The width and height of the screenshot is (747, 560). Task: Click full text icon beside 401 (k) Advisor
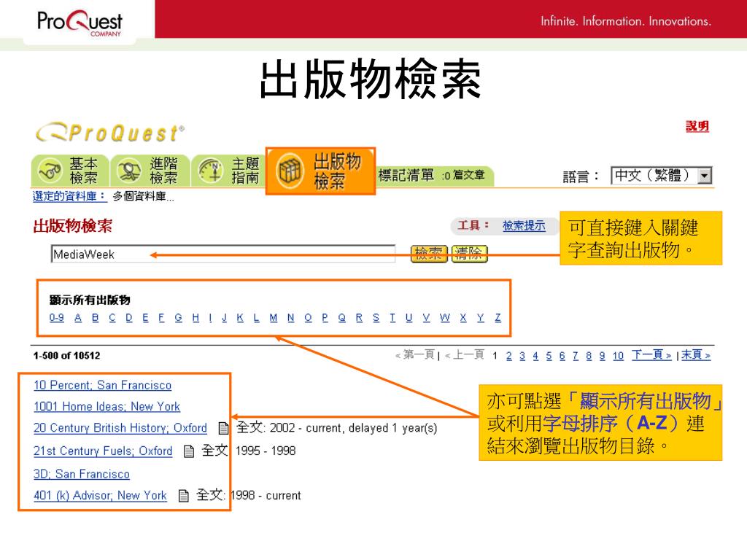pos(183,496)
